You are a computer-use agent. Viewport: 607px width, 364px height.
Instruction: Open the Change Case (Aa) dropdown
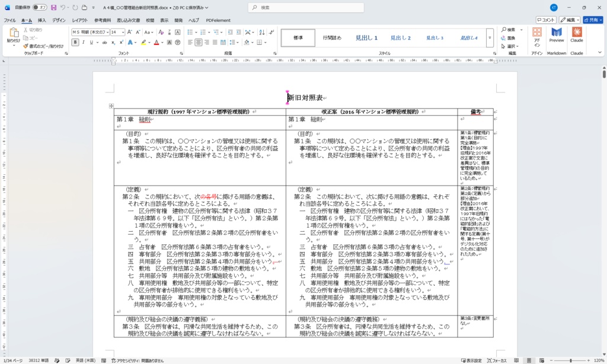point(149,32)
